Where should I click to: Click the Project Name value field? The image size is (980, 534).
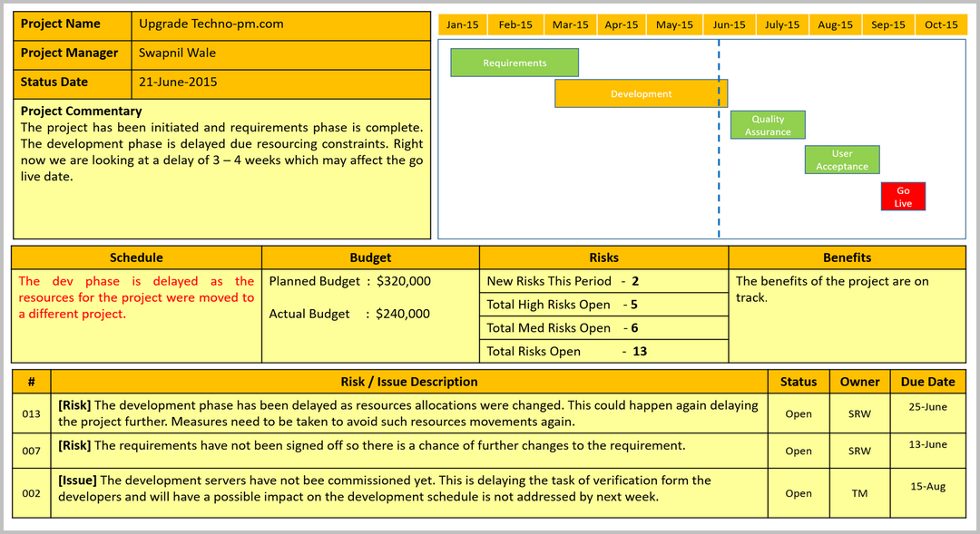[281, 24]
